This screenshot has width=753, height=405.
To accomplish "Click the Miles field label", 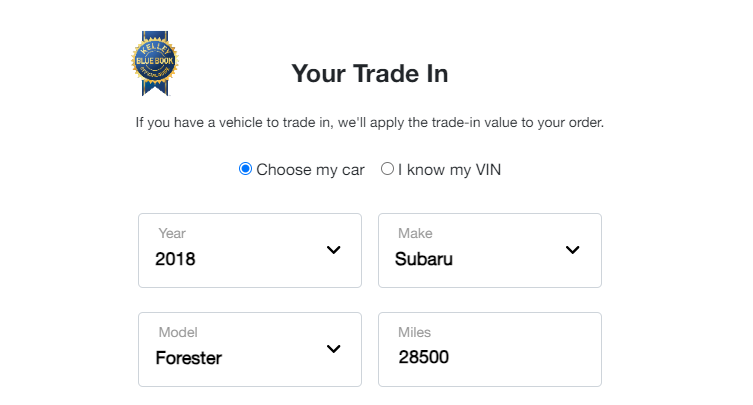I will pyautogui.click(x=414, y=332).
